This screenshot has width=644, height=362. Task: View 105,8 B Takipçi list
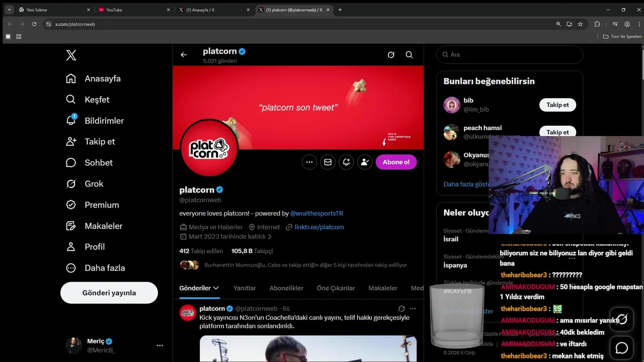click(x=252, y=251)
